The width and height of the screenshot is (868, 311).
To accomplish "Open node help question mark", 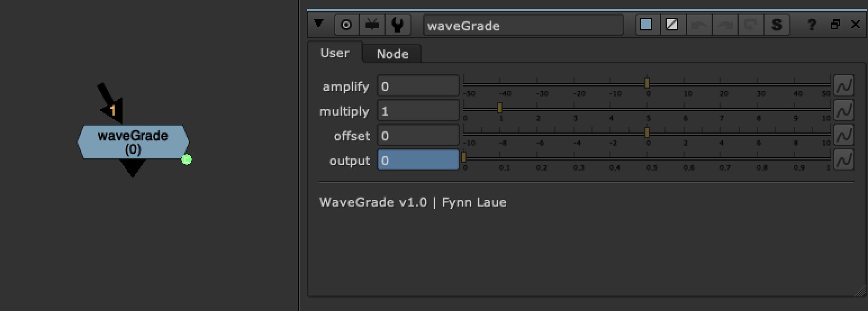I will pos(812,25).
